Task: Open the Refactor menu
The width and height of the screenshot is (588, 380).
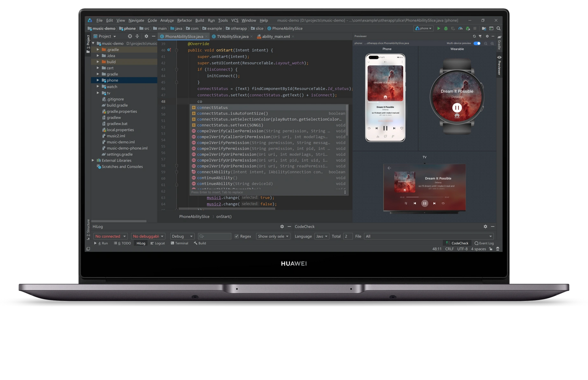Action: pyautogui.click(x=184, y=20)
